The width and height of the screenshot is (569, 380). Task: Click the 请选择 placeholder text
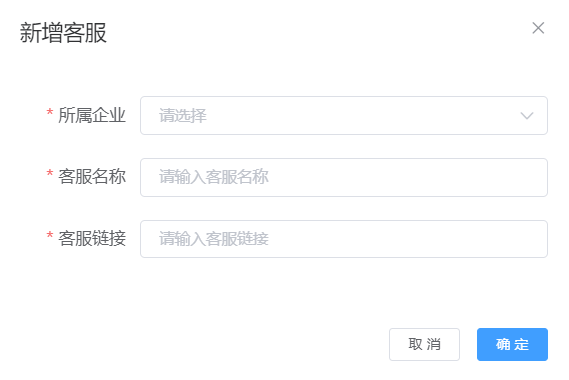183,116
